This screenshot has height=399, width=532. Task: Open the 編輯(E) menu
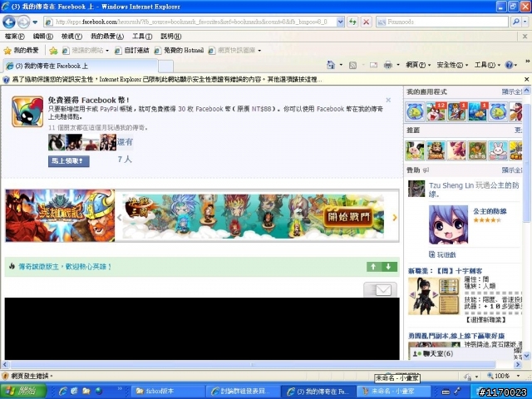[x=43, y=36]
